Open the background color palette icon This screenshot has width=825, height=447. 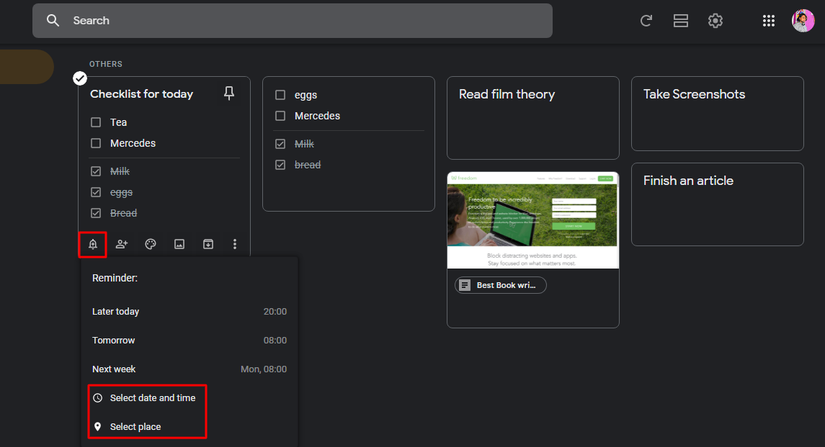pos(150,244)
